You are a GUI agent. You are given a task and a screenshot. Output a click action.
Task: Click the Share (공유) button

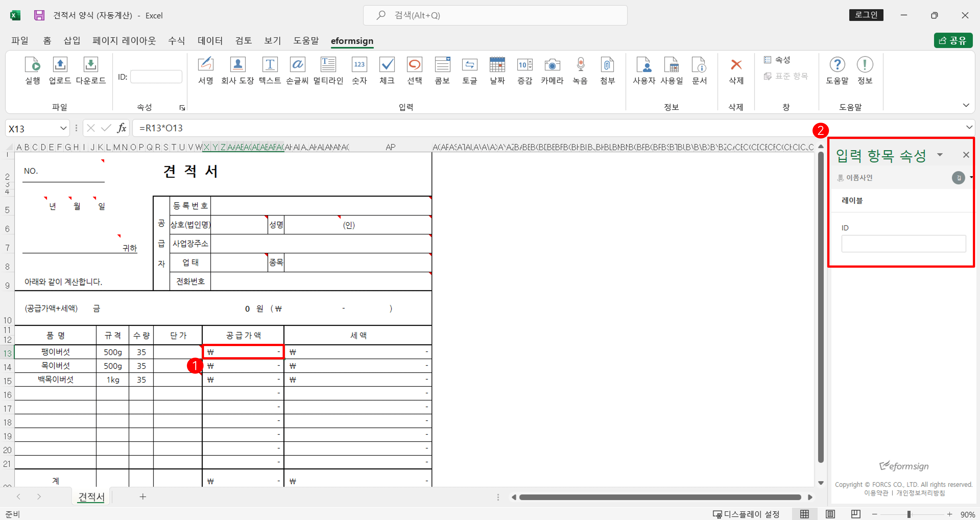point(953,40)
